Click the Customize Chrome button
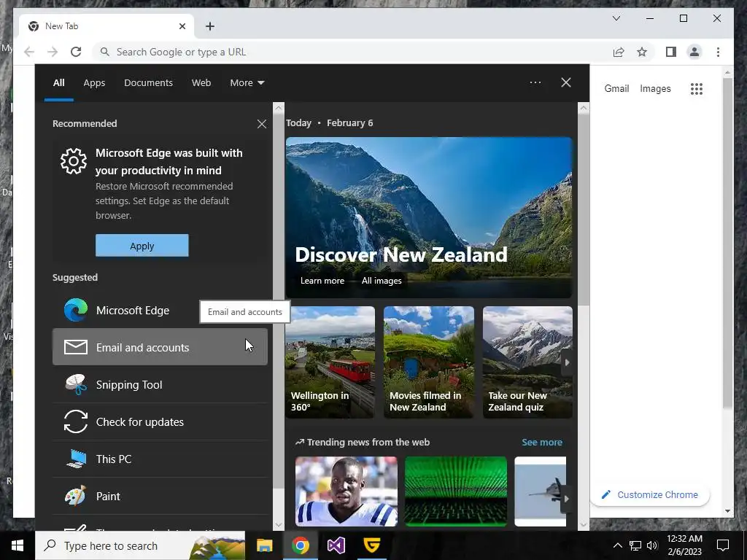This screenshot has height=560, width=747. pyautogui.click(x=650, y=495)
